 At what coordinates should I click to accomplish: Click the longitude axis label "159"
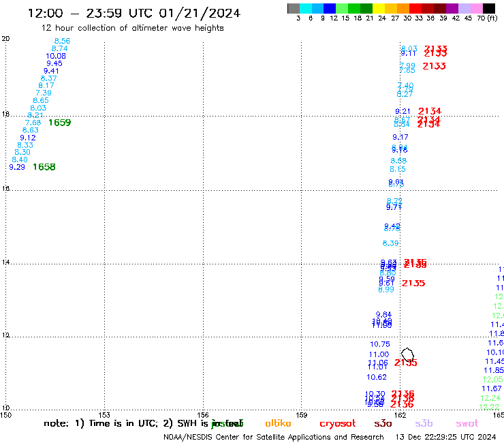point(301,415)
